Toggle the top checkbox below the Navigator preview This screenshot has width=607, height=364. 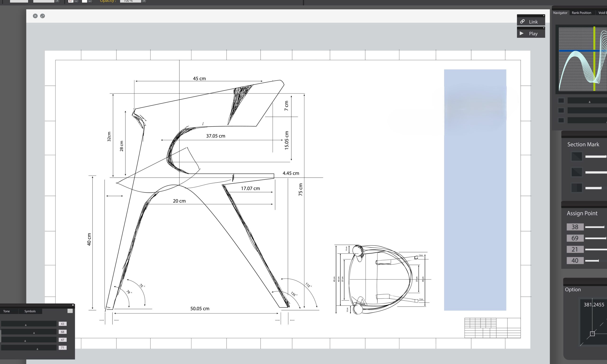click(561, 100)
